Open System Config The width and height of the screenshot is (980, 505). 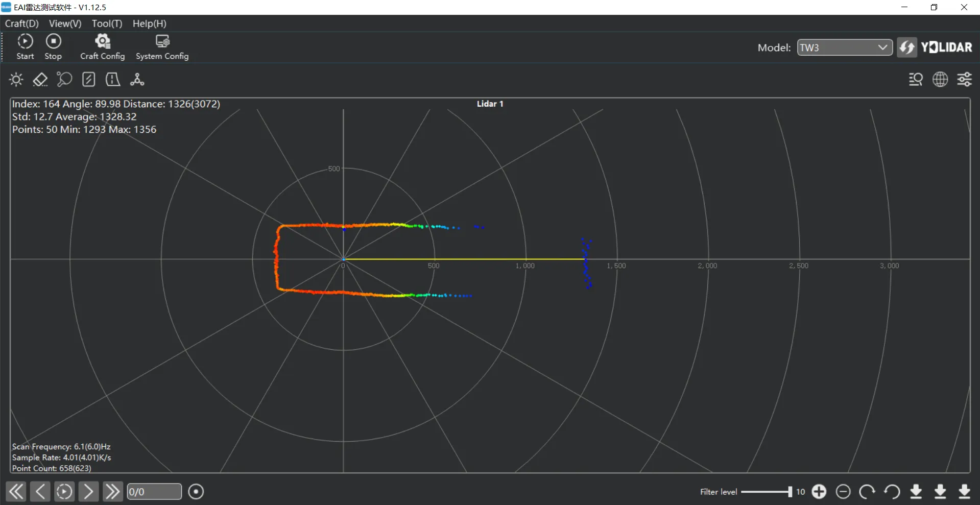[162, 47]
